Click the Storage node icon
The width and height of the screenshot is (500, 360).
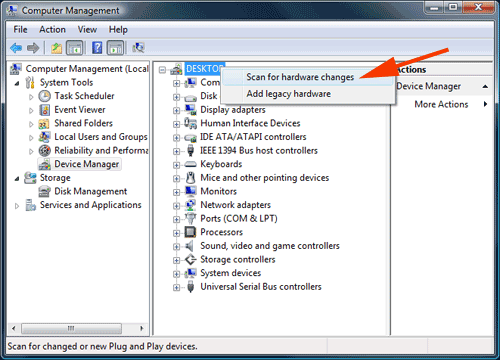[30, 178]
